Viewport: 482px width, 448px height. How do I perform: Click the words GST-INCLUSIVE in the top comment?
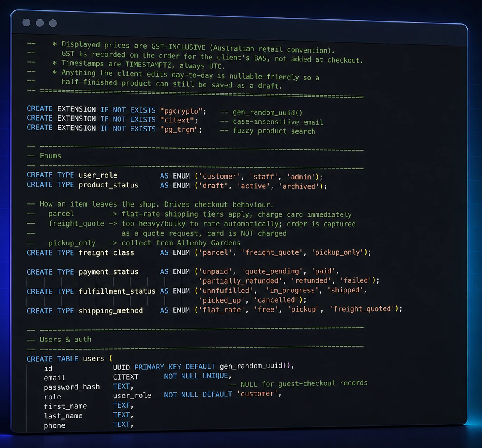click(178, 47)
